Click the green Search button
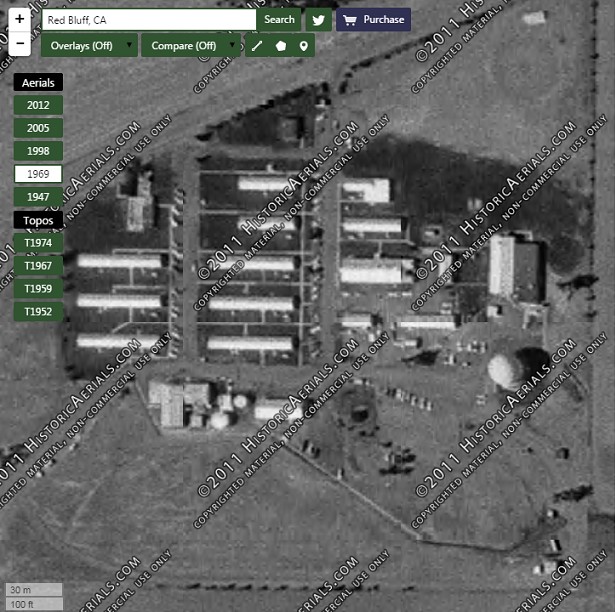The height and width of the screenshot is (612, 615). point(279,20)
